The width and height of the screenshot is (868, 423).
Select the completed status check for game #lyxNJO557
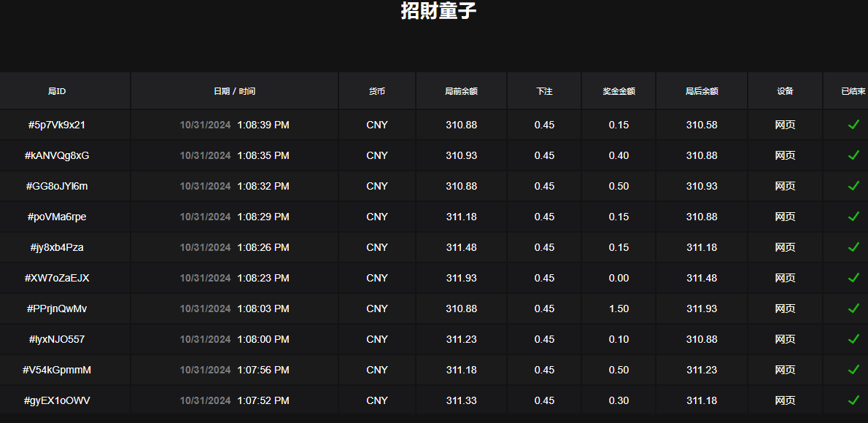[853, 339]
